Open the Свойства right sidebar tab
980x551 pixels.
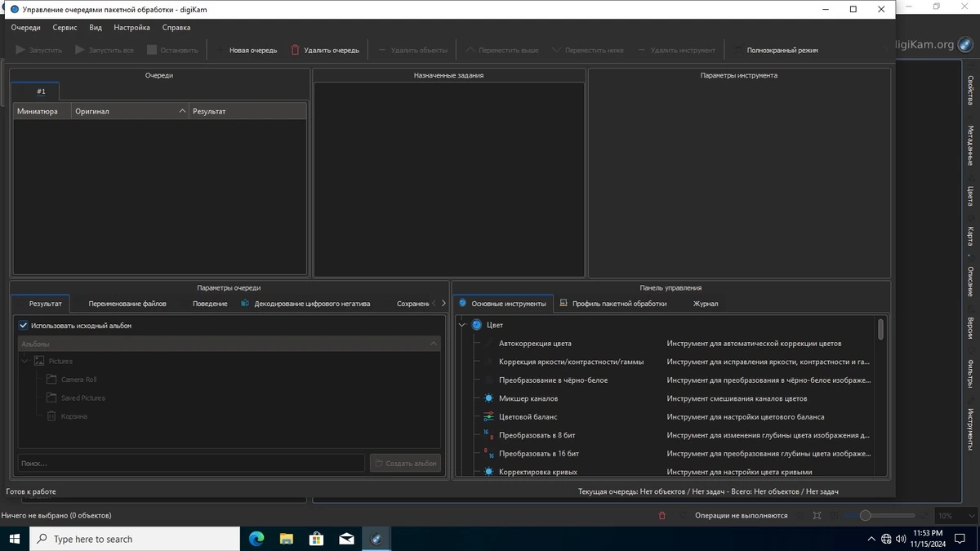point(970,90)
